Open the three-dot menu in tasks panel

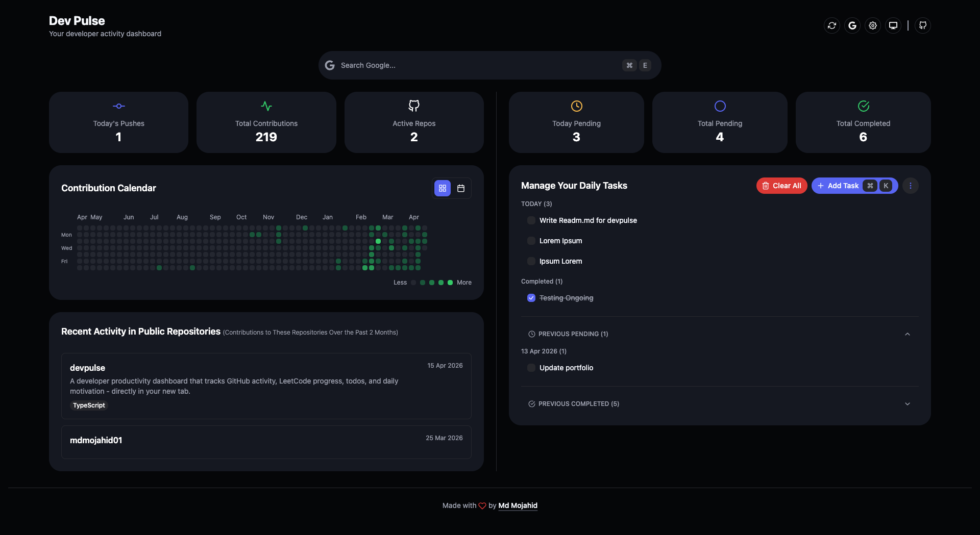pyautogui.click(x=911, y=186)
